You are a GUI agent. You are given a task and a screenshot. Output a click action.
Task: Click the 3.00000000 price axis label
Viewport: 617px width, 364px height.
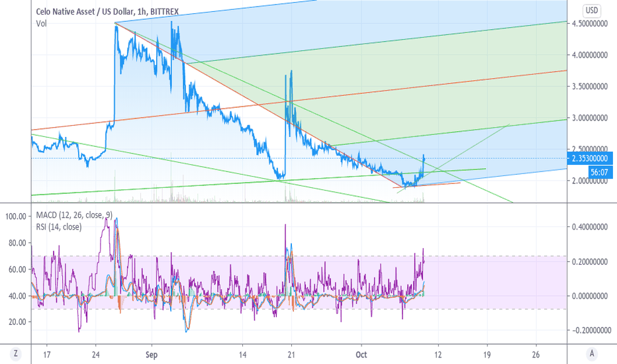pos(590,118)
